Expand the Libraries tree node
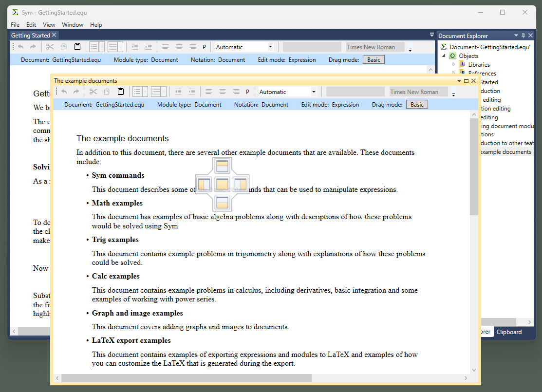This screenshot has height=392, width=542. click(453, 64)
